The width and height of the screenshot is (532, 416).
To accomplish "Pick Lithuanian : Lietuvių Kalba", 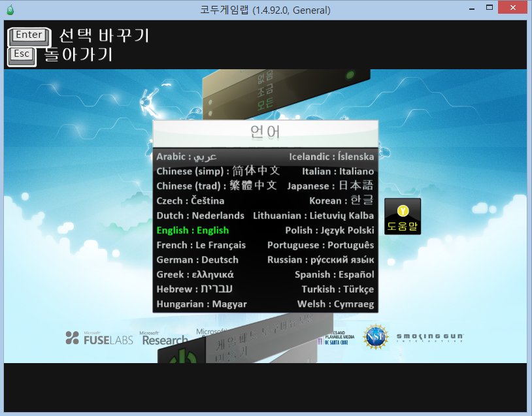I will point(314,216).
